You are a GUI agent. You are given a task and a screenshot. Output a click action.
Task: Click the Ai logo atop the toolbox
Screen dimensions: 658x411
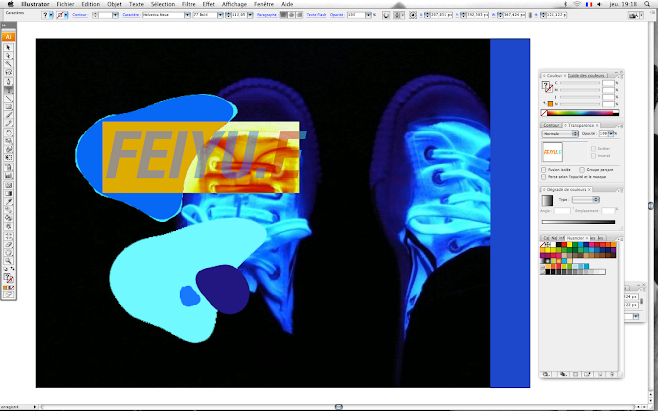tap(8, 37)
